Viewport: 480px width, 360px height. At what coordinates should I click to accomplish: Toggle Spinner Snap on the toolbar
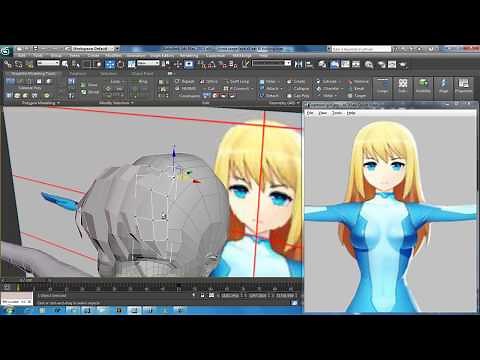click(x=232, y=64)
